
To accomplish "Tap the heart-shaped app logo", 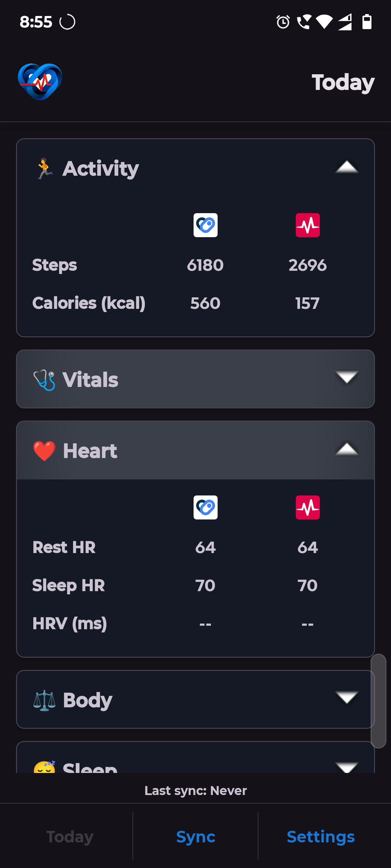I will click(x=40, y=82).
